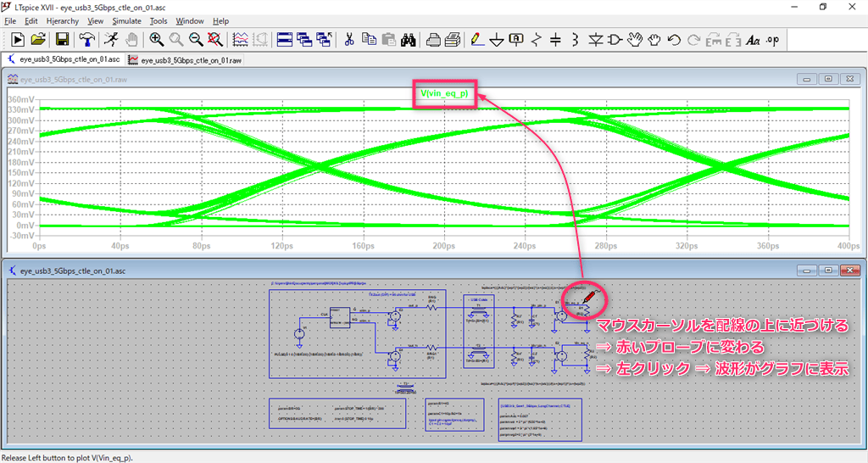Open the View menu

tap(95, 21)
